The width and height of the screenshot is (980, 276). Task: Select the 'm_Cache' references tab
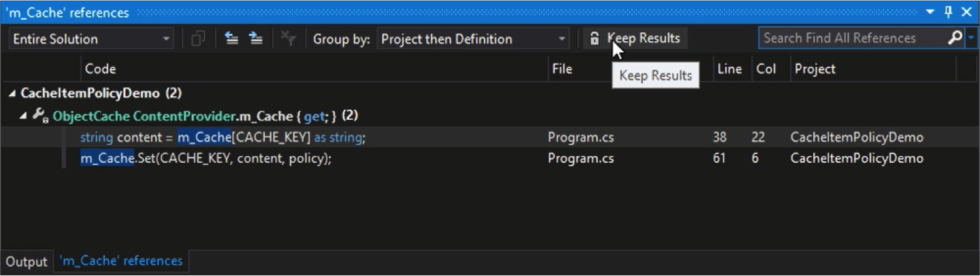coord(121,261)
